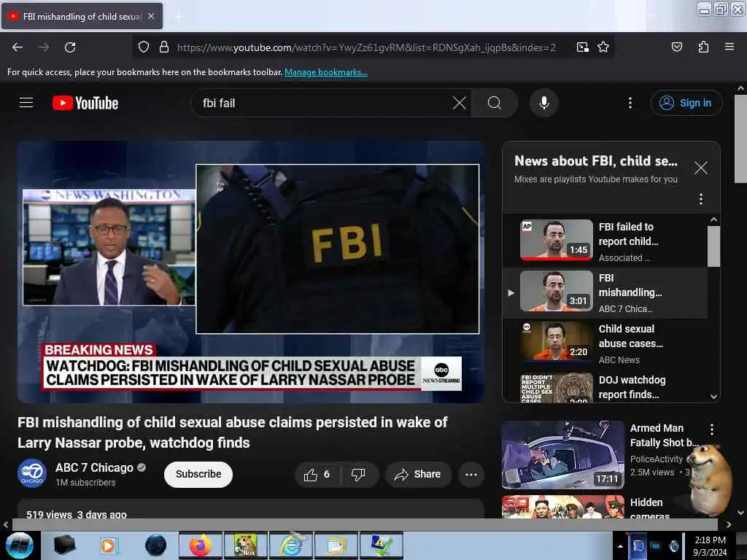This screenshot has width=747, height=560.
Task: Click the address bar URL field
Action: (x=366, y=47)
